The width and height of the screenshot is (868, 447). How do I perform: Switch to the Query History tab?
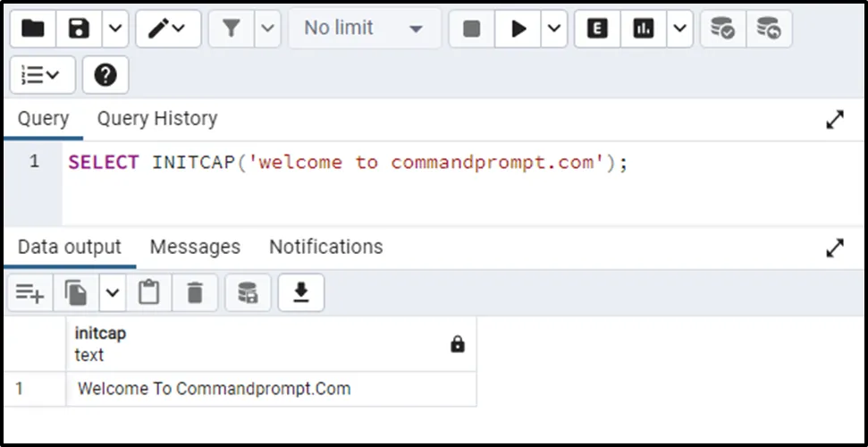(157, 119)
